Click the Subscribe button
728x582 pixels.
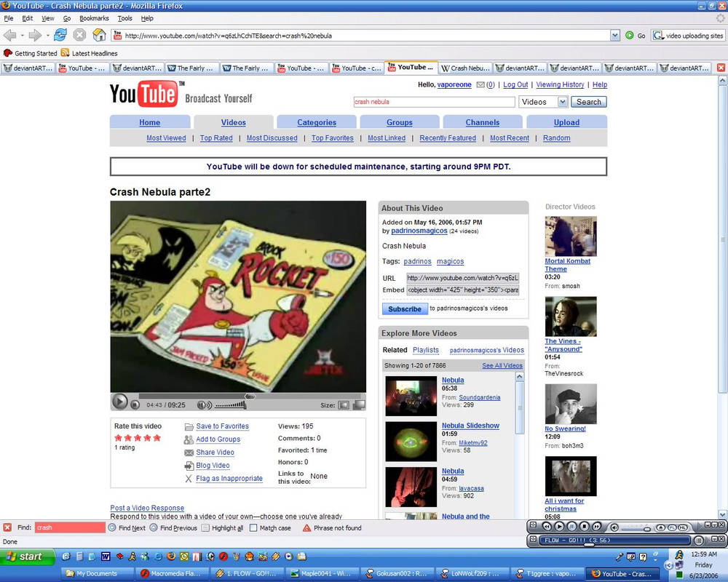click(404, 308)
